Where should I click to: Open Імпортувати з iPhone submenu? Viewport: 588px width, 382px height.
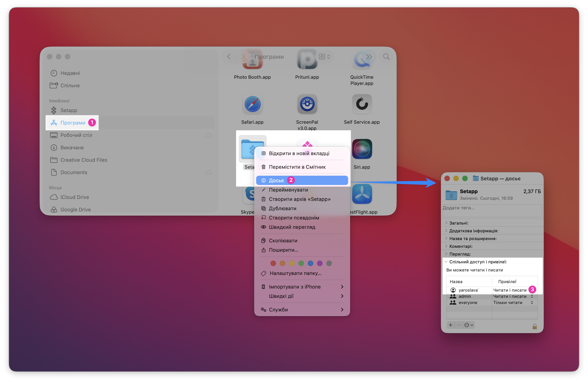coord(302,287)
